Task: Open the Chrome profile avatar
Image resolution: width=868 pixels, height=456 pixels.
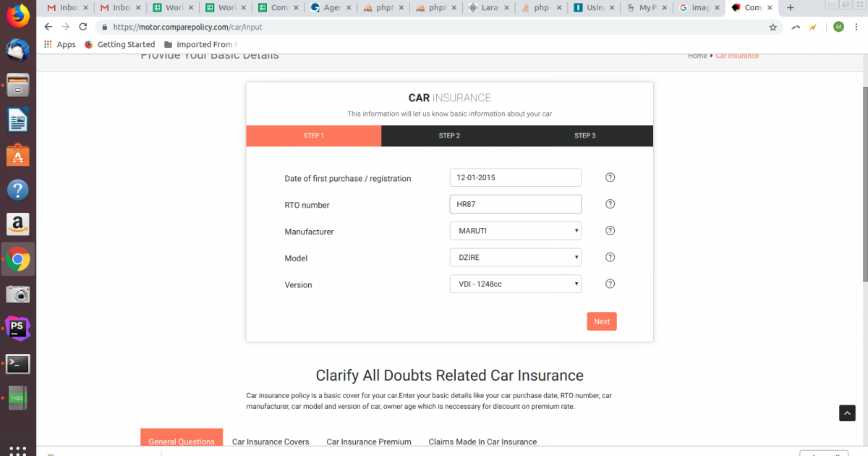Action: click(838, 27)
